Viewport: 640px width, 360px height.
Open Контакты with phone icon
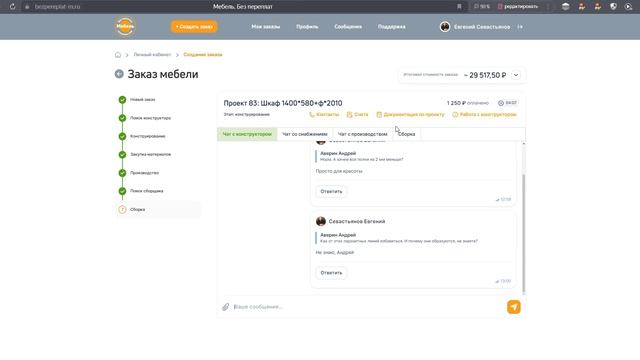tap(324, 115)
